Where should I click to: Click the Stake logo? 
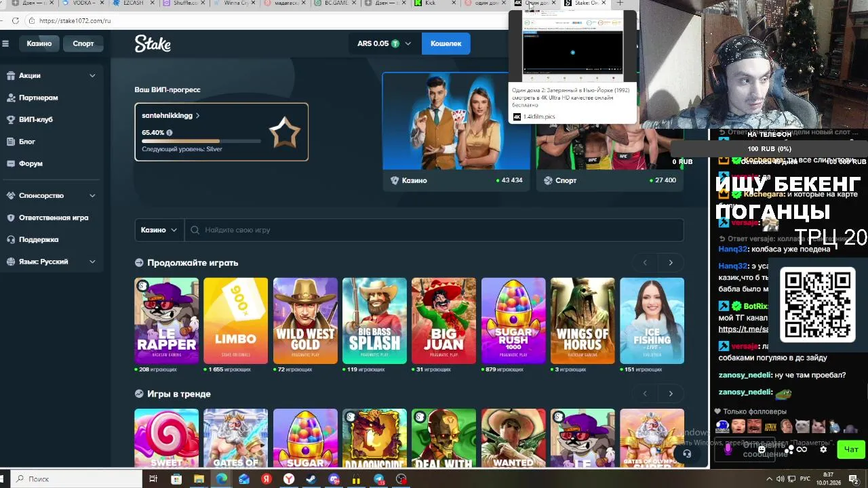pyautogui.click(x=153, y=43)
